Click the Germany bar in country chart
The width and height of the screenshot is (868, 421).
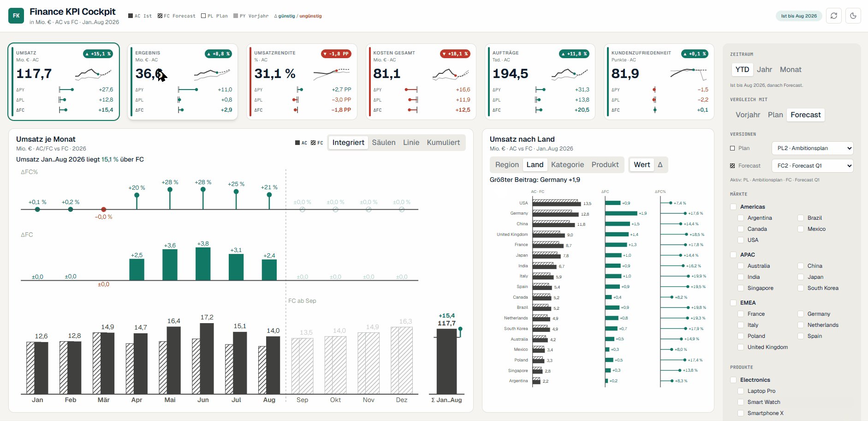[x=555, y=213]
